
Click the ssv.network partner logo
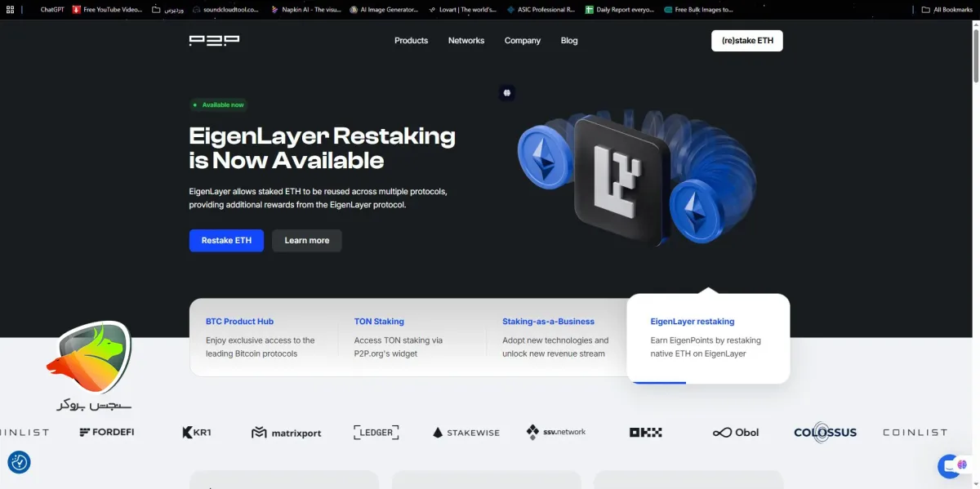(x=556, y=432)
